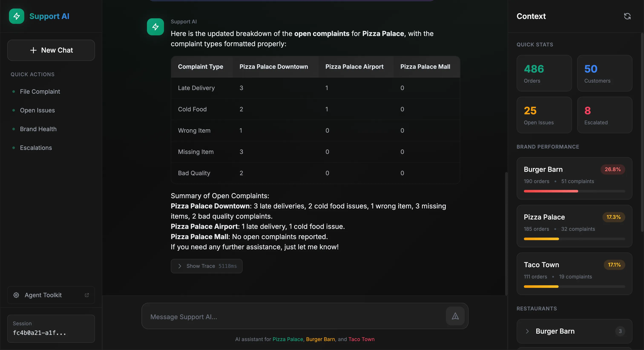
Task: Click the Support AI lightning logo
Action: coord(16,16)
